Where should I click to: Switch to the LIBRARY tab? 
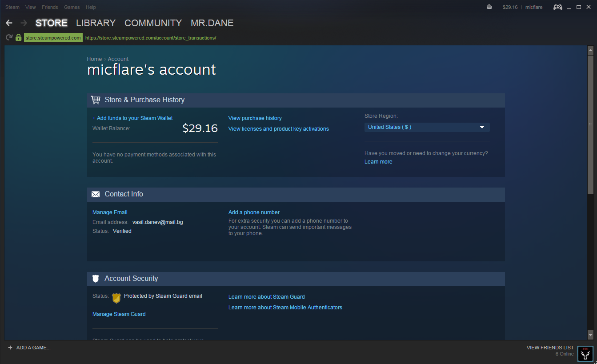pyautogui.click(x=96, y=23)
